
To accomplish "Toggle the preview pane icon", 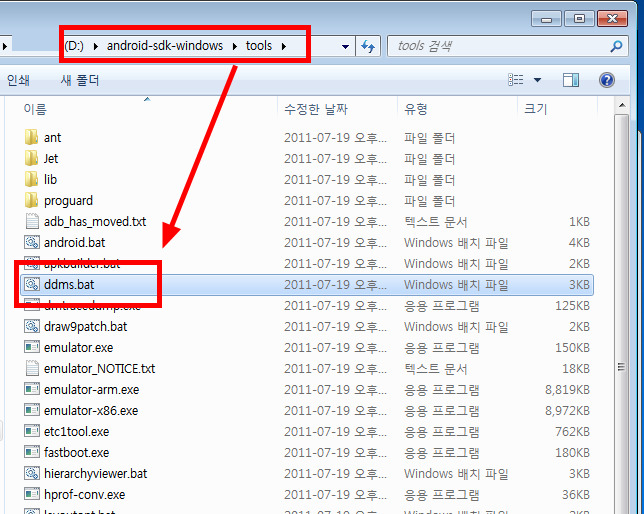I will (570, 80).
